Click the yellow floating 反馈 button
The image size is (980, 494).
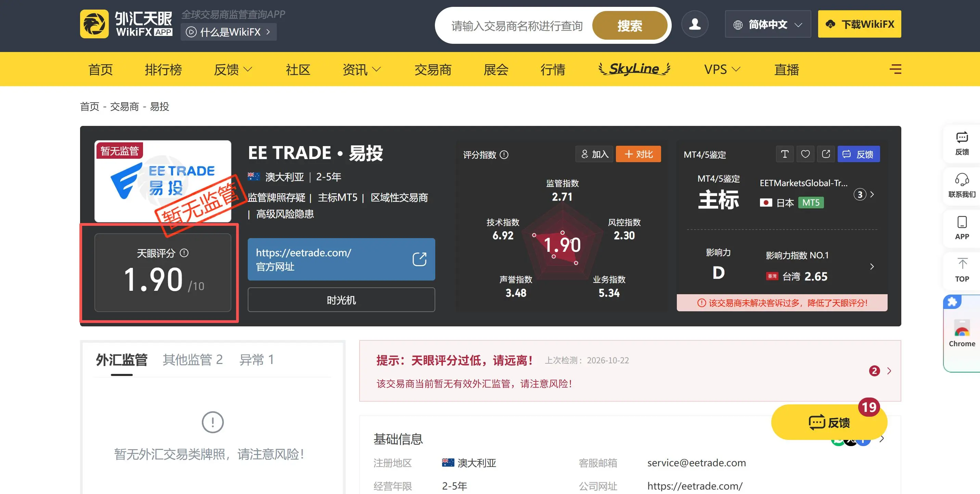(x=829, y=422)
